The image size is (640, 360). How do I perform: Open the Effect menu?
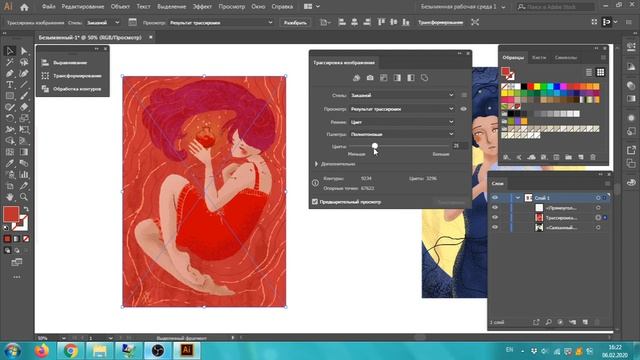(x=202, y=7)
